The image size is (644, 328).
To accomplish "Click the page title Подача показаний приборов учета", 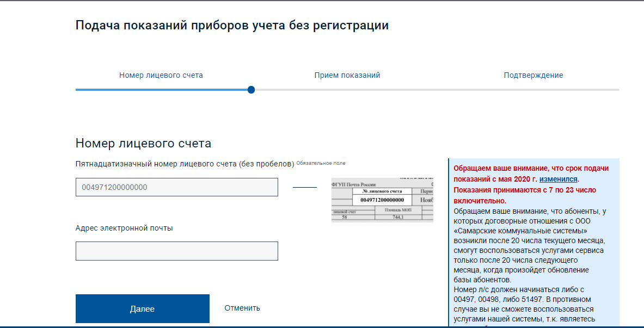I will point(232,25).
